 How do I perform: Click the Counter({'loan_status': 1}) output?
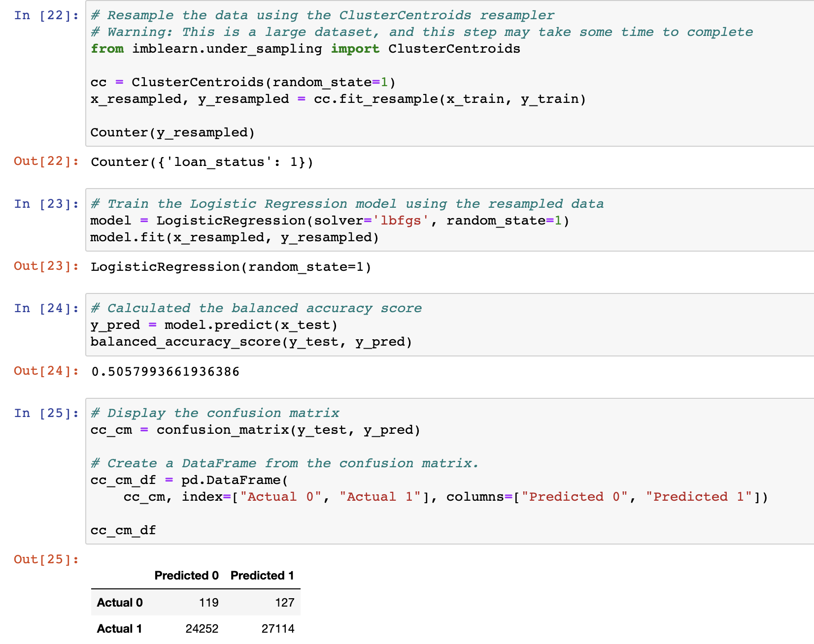(x=202, y=162)
